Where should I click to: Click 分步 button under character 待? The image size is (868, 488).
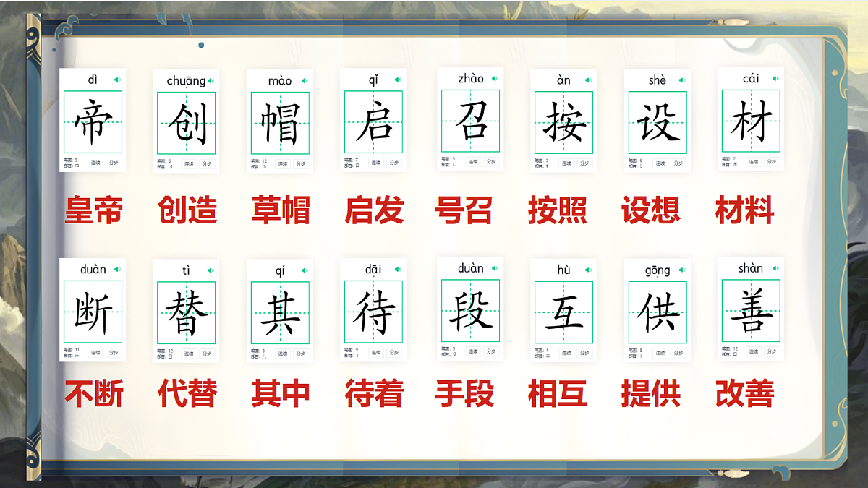pyautogui.click(x=393, y=352)
